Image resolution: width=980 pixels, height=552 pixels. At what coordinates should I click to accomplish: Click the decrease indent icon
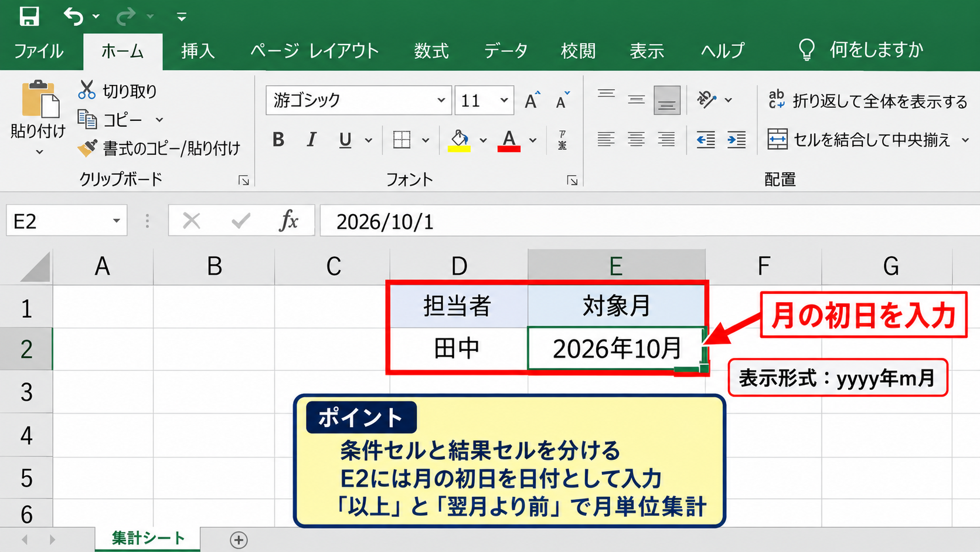click(x=706, y=140)
